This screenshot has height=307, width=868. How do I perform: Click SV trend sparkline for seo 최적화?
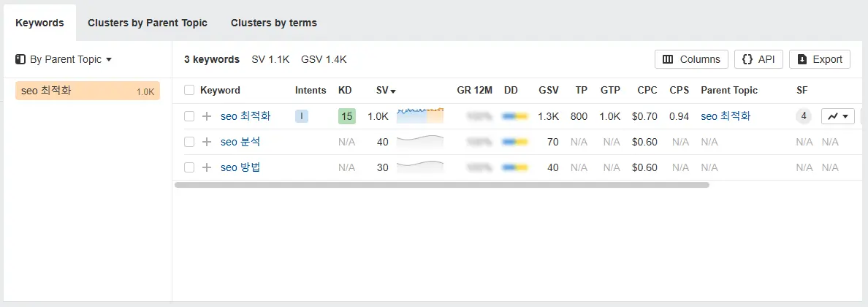point(420,115)
